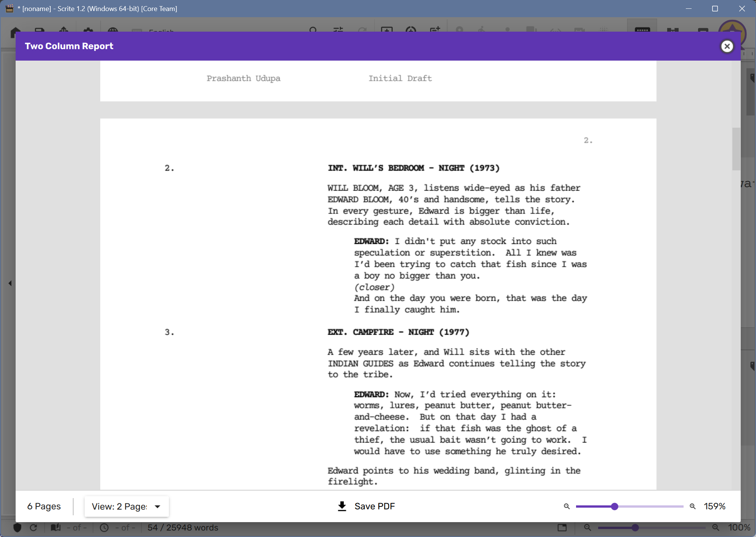Minimize the Scrite window

coord(689,8)
